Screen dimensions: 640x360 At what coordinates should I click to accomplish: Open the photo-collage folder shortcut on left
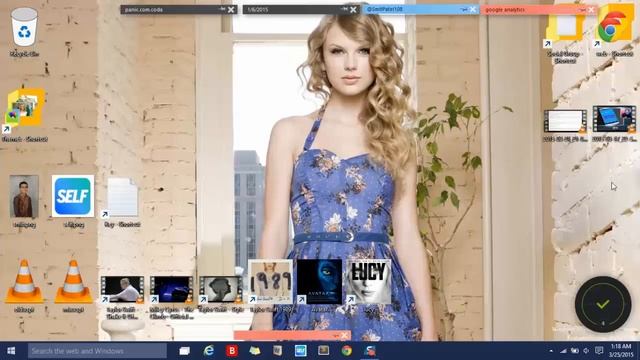tap(24, 108)
